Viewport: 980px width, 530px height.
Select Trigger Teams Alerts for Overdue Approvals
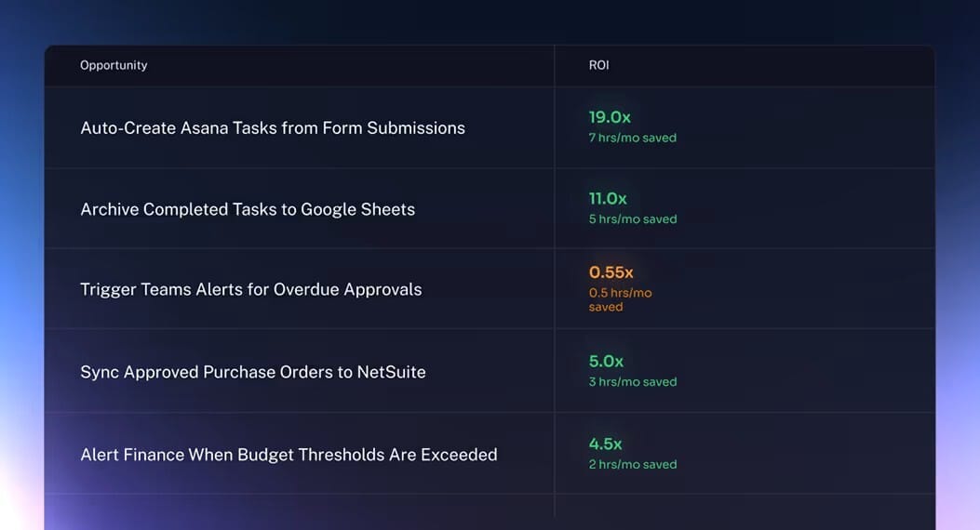click(251, 289)
